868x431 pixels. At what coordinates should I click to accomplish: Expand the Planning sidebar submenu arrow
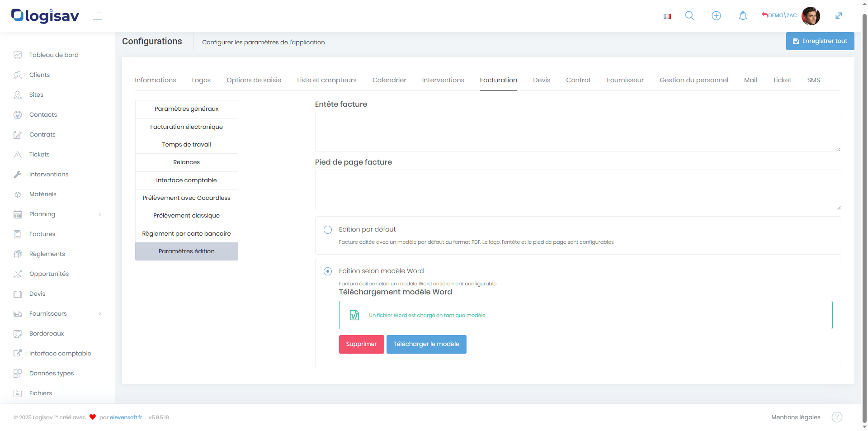click(x=100, y=214)
